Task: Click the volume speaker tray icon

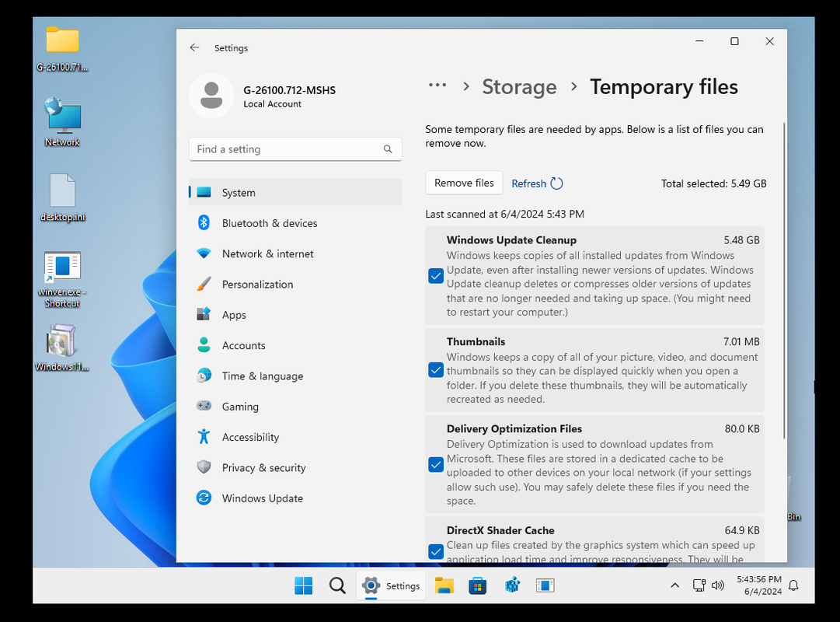Action: (x=718, y=585)
